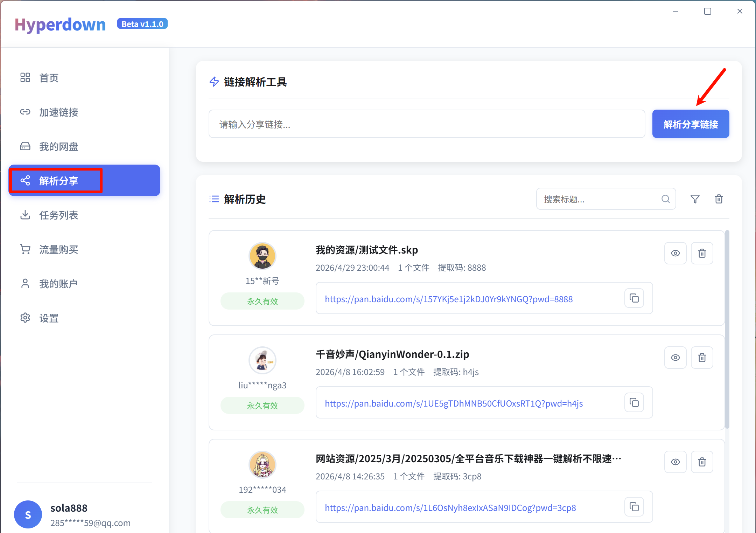Click the share link input field

[427, 124]
